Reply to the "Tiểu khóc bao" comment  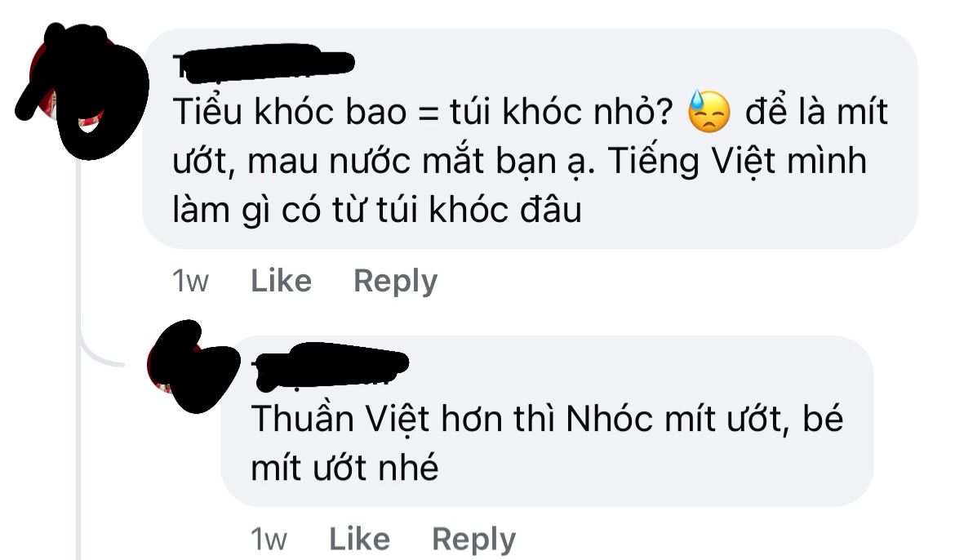pyautogui.click(x=395, y=282)
